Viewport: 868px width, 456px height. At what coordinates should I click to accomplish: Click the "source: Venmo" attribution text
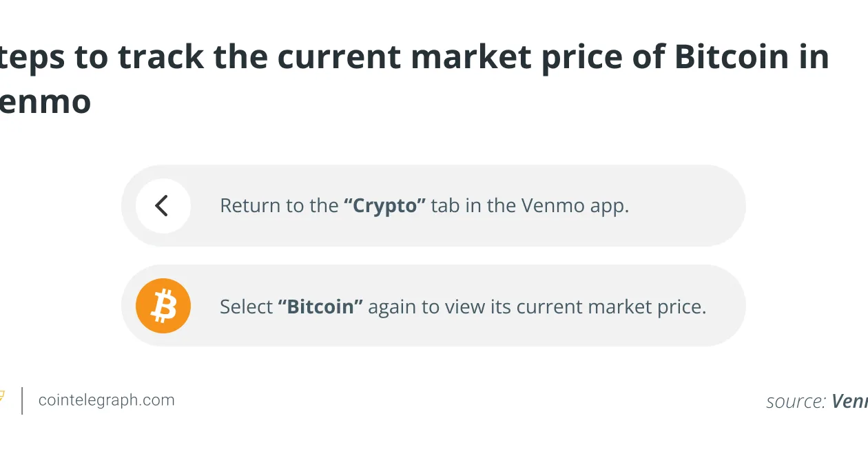[817, 402]
